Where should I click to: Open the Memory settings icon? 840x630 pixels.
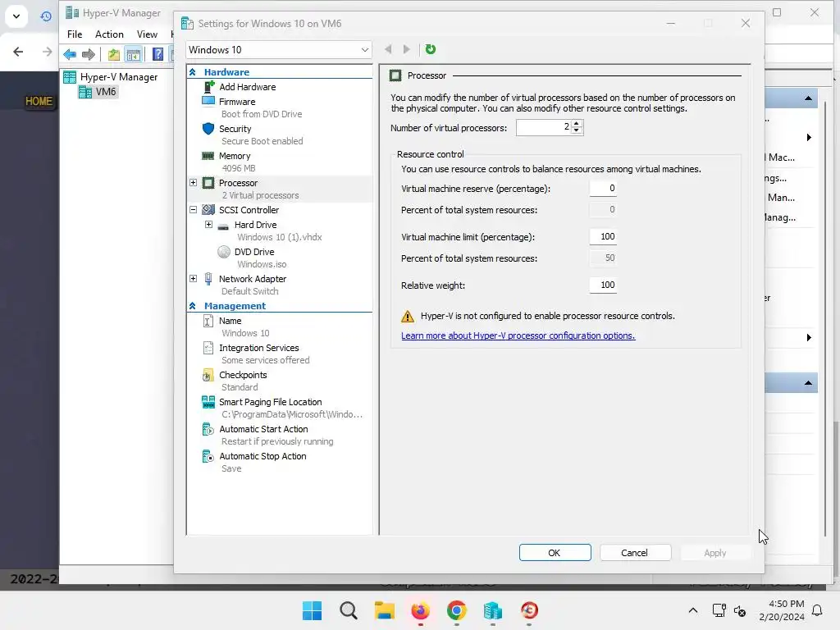208,156
